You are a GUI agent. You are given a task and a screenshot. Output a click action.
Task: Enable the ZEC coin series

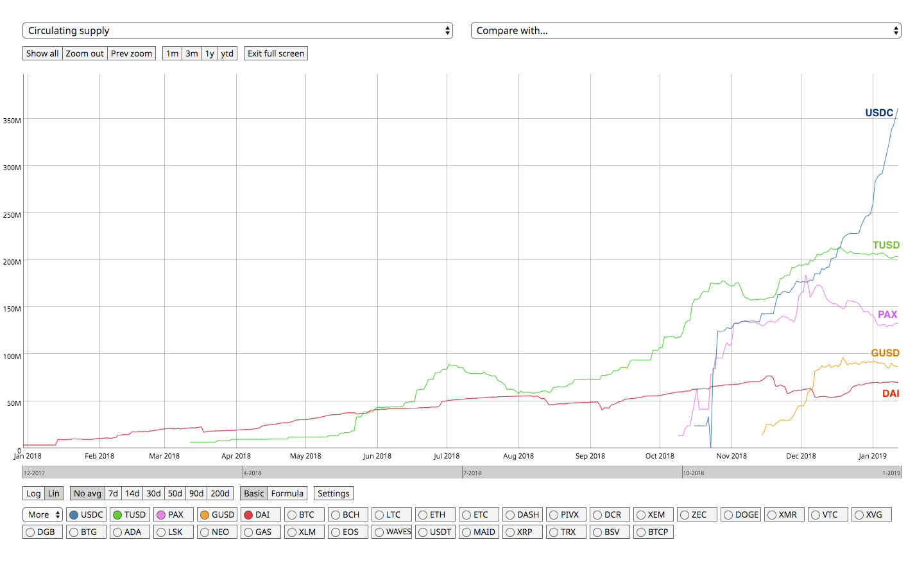coord(697,515)
